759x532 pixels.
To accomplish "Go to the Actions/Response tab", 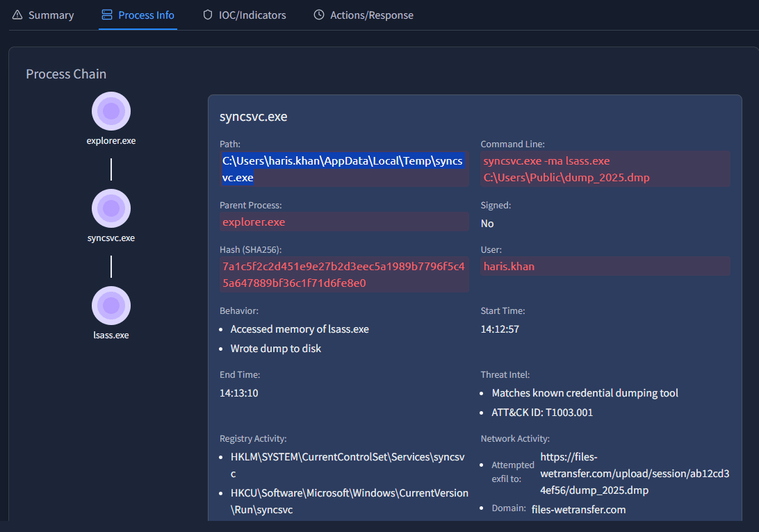I will (x=371, y=15).
